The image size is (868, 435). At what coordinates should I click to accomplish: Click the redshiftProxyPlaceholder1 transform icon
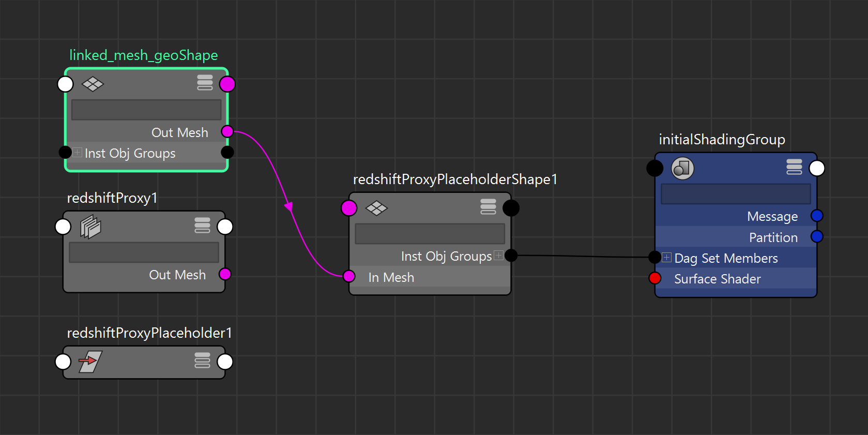tap(90, 362)
